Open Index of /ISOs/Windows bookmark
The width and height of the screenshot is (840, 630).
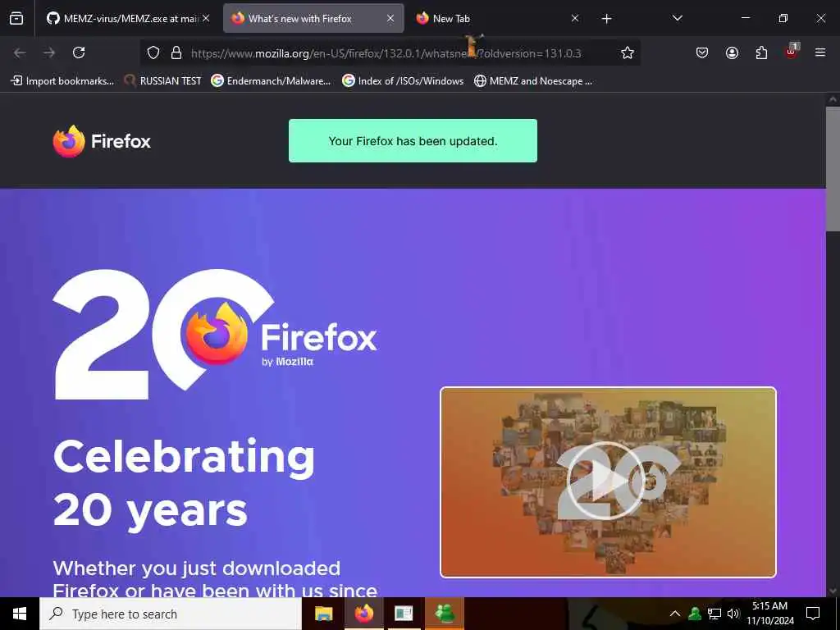403,81
